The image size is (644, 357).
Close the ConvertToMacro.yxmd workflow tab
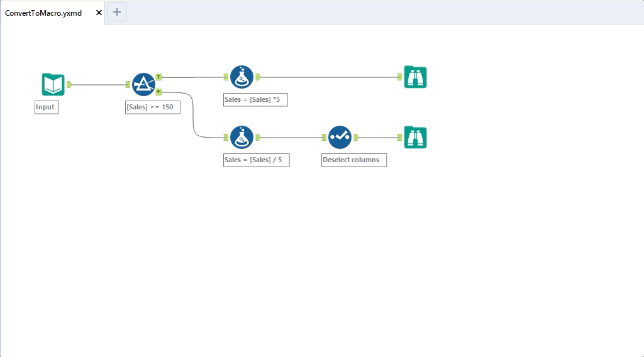pos(99,13)
